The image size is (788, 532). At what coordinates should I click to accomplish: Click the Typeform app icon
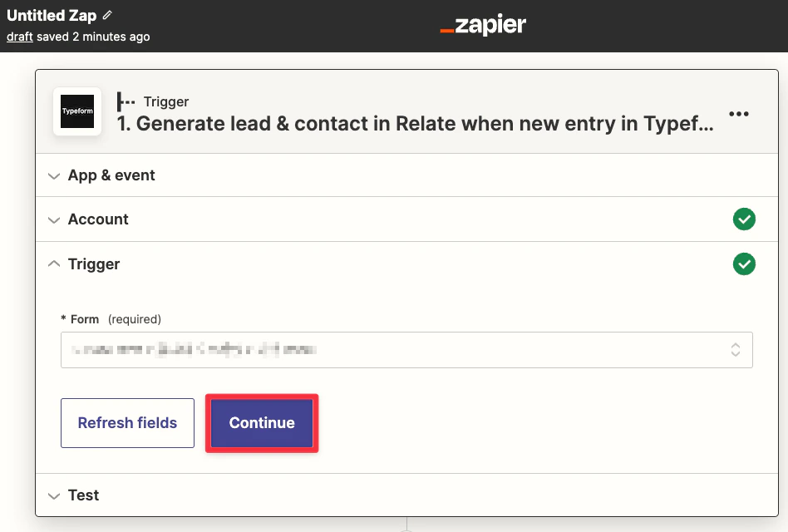[x=77, y=111]
